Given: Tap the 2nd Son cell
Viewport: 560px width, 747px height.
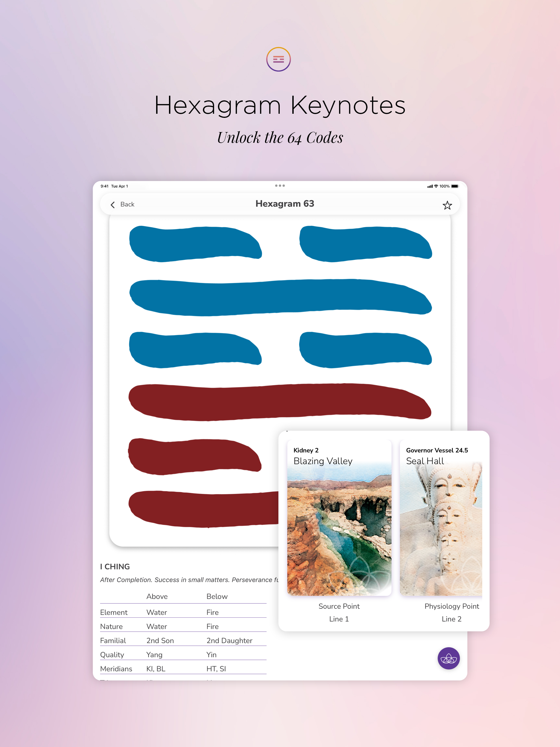Looking at the screenshot, I should click(160, 641).
